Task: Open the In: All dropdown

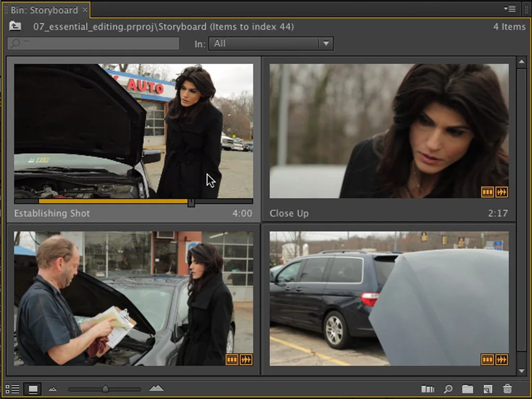Action: pyautogui.click(x=271, y=44)
